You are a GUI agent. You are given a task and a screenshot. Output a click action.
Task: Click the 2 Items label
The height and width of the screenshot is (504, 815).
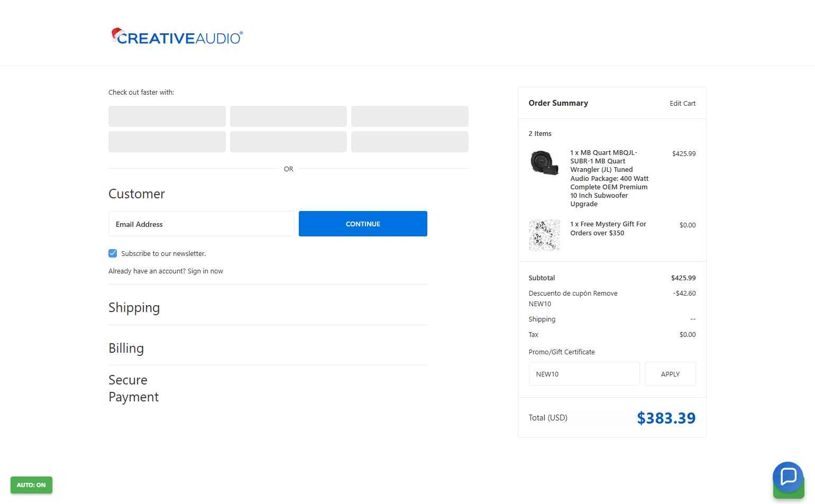pos(540,133)
